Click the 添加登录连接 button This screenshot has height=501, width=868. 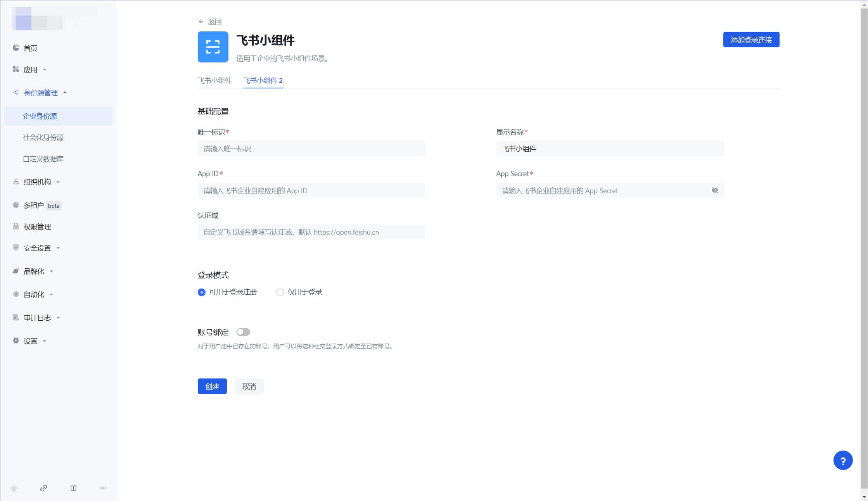click(751, 40)
